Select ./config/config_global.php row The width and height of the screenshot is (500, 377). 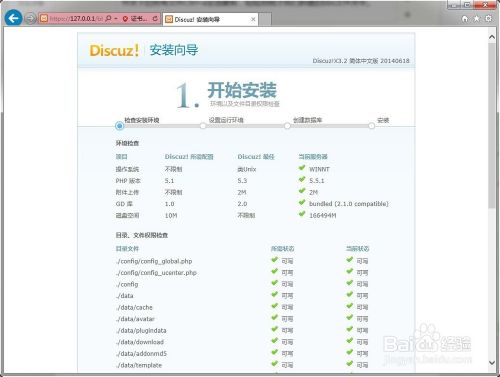[x=242, y=261]
